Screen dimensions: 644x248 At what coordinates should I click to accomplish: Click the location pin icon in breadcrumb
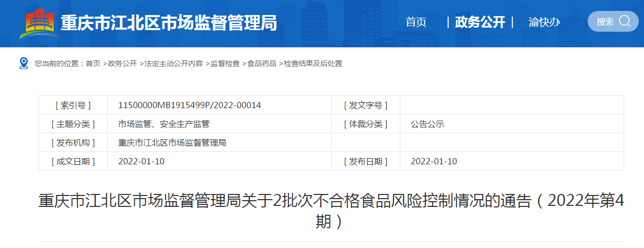[x=23, y=63]
